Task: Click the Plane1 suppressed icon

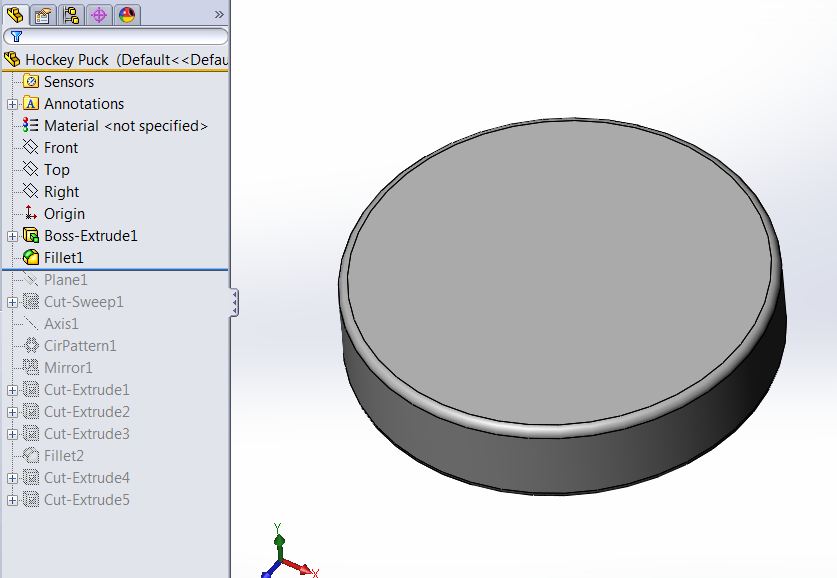Action: [31, 279]
